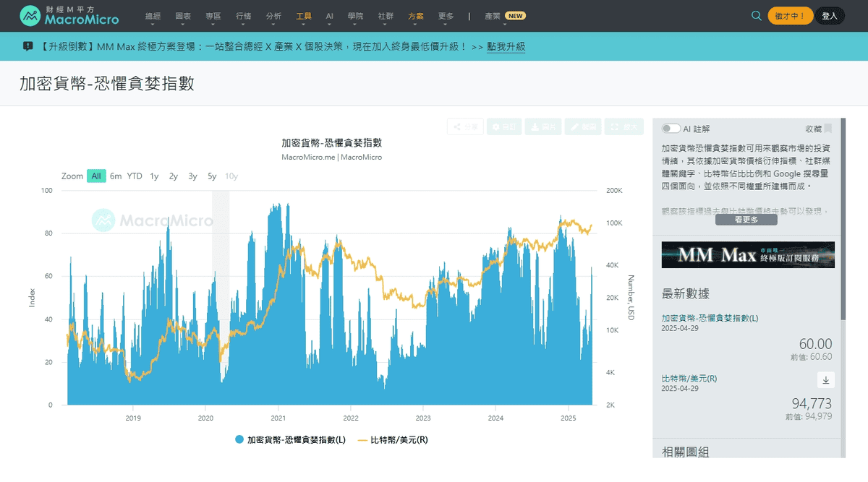Screen dimensions: 868x482
Task: Click the 最新數據 heading
Action: tap(685, 293)
